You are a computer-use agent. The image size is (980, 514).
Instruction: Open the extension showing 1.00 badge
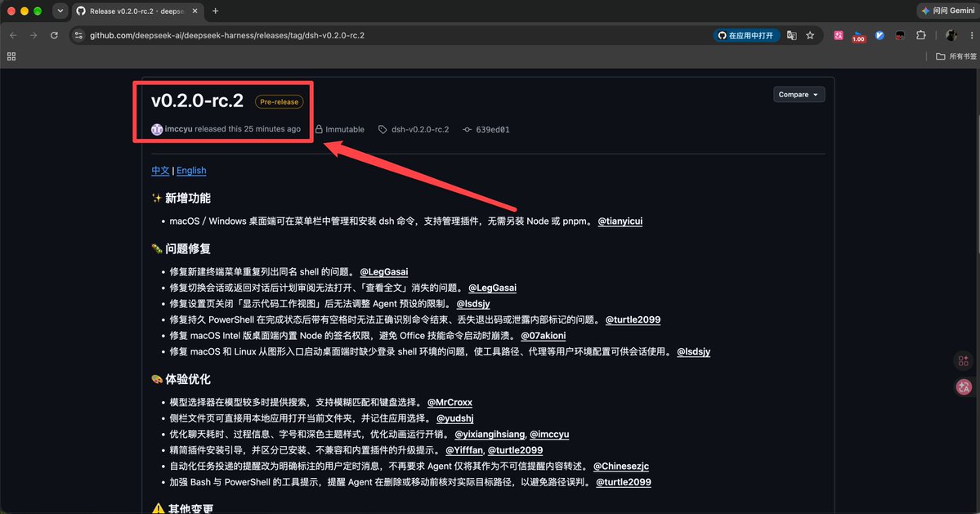click(859, 36)
